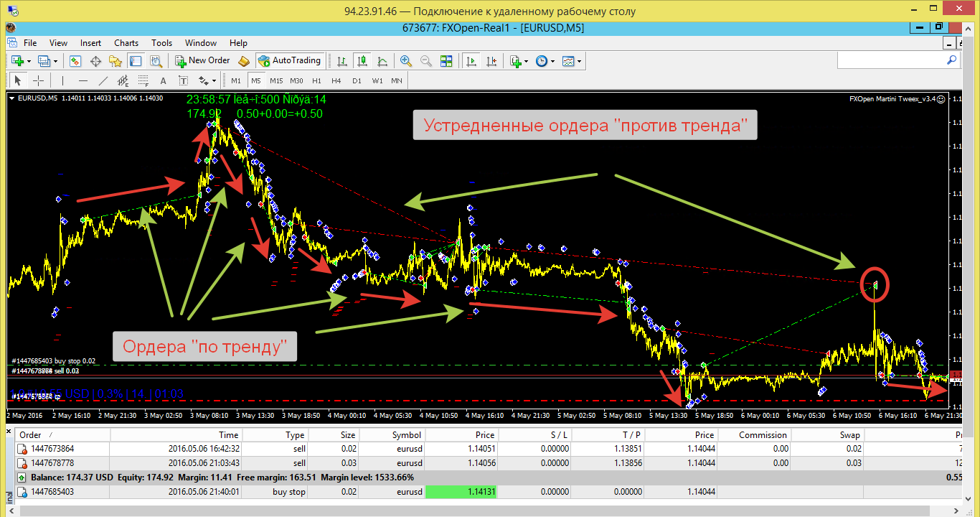The image size is (980, 517).
Task: Toggle the AutoTrading button
Action: [x=290, y=61]
